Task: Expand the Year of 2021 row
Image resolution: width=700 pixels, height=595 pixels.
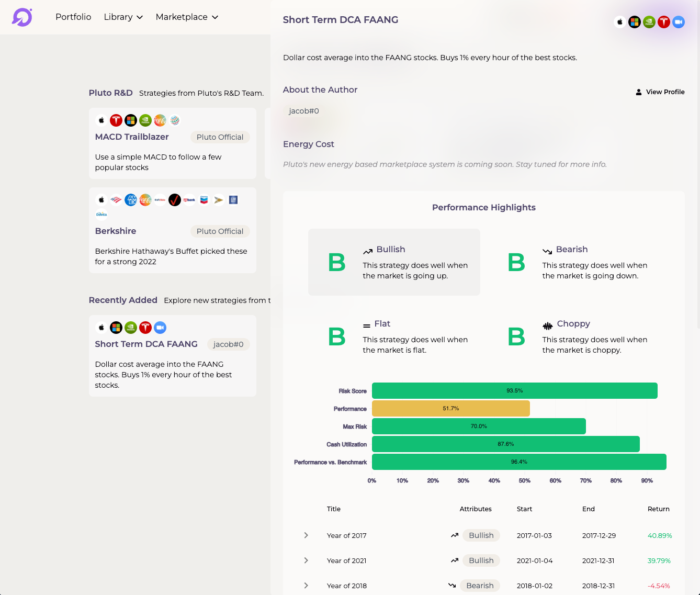Action: pyautogui.click(x=306, y=560)
